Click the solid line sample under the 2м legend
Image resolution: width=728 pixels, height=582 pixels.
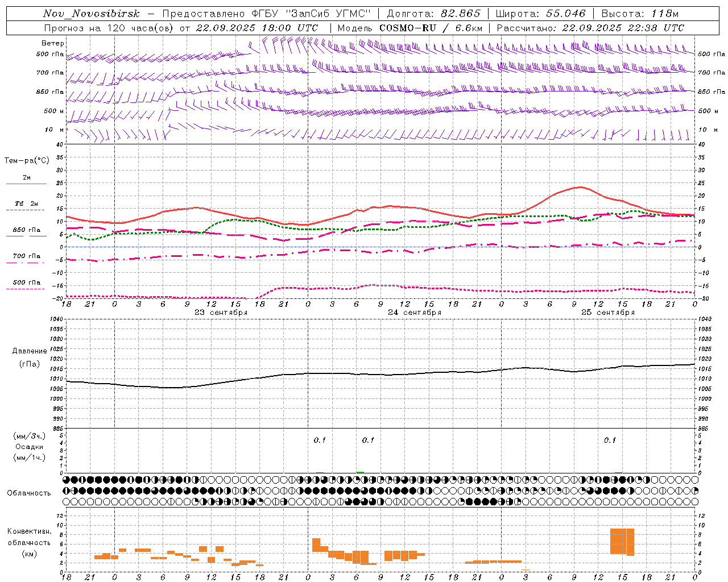[26, 184]
